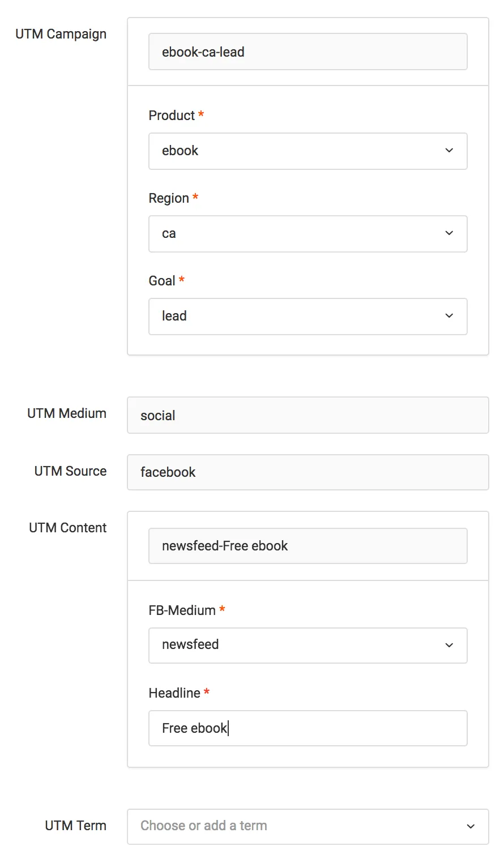Open the Goal selector showing lead

(x=307, y=316)
